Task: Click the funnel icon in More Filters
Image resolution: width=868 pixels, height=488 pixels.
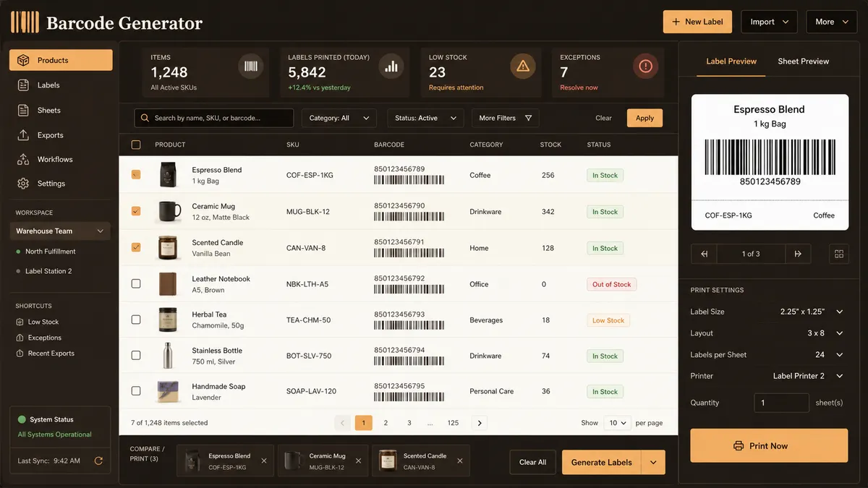Action: 528,118
